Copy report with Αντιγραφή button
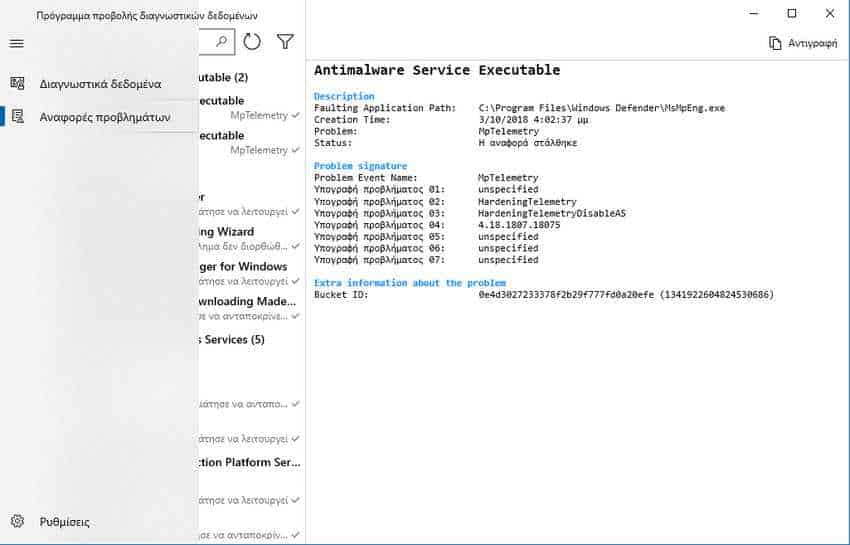This screenshot has width=850, height=545. click(803, 43)
